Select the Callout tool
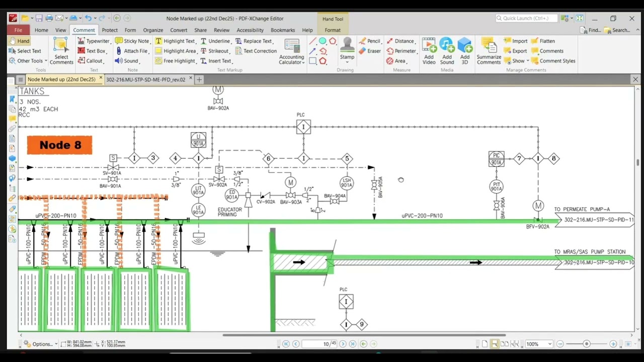Screen dimensions: 644x362 (x=90, y=61)
